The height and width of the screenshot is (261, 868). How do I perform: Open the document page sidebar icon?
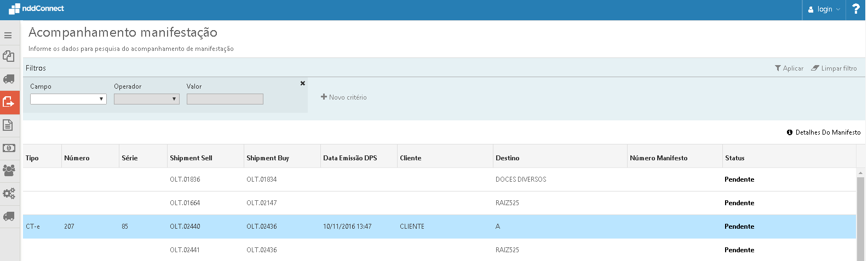point(8,125)
